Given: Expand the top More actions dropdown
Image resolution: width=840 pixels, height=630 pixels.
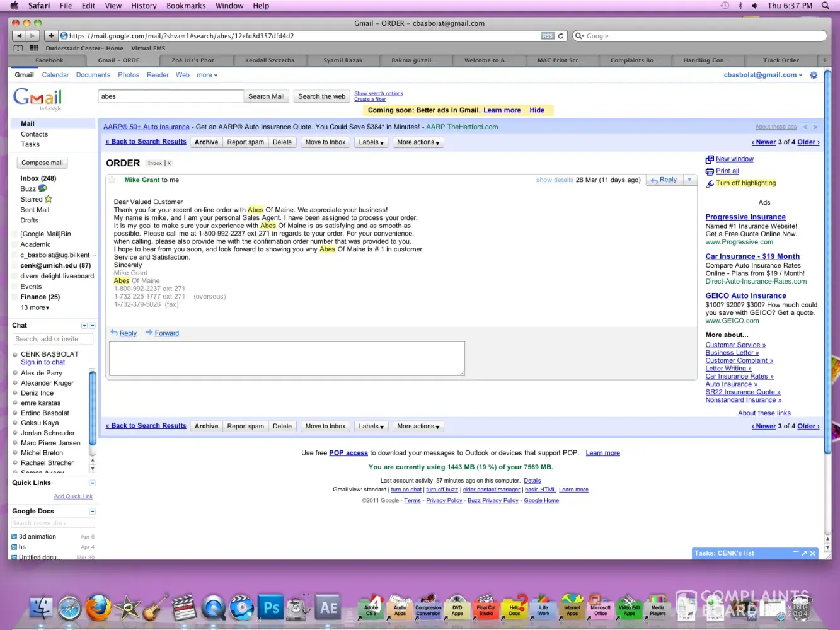Looking at the screenshot, I should pos(418,142).
